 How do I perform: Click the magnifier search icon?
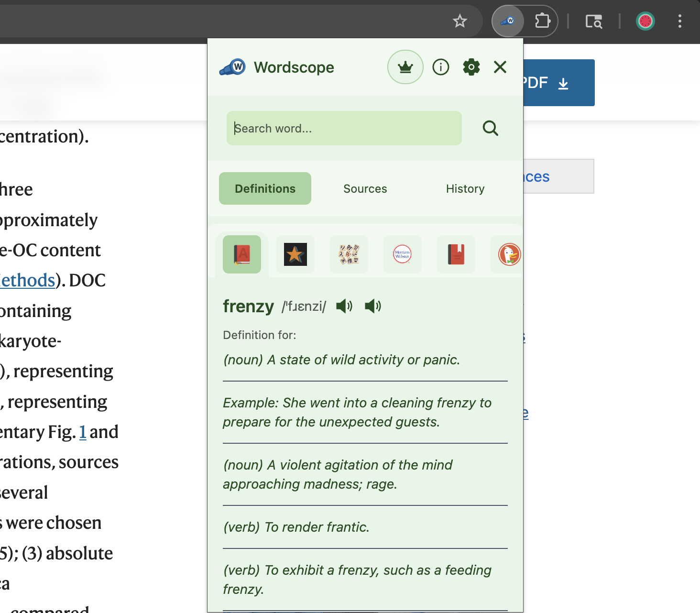point(490,128)
